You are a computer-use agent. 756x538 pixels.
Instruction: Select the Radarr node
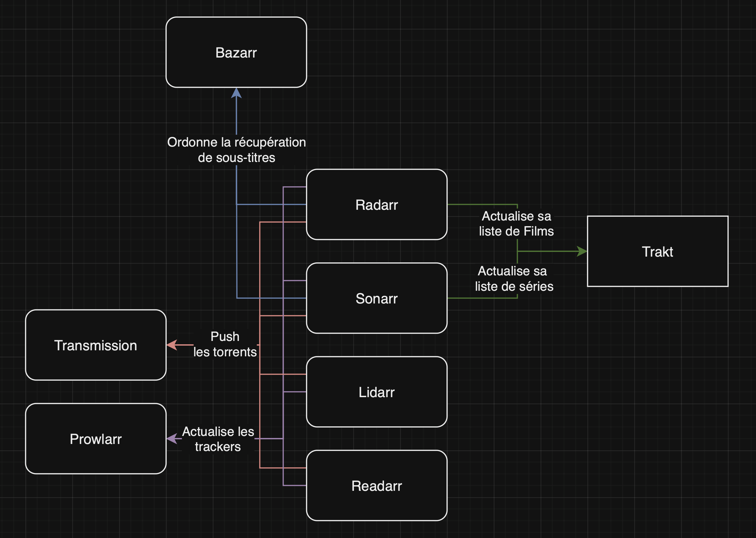(377, 205)
